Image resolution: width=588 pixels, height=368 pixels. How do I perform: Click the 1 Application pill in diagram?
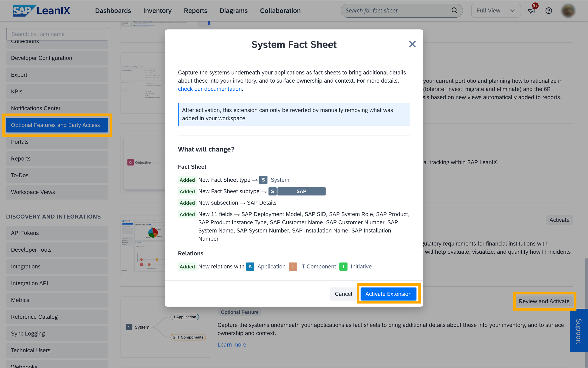pos(185,317)
